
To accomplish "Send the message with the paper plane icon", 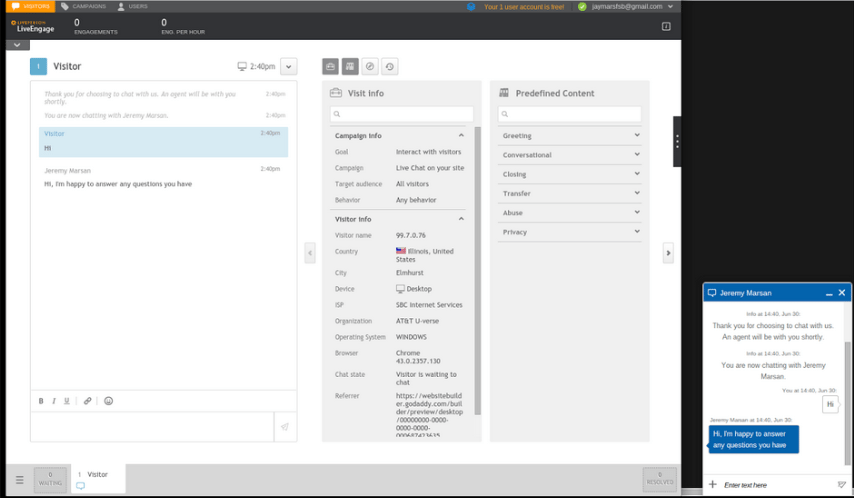I will point(285,427).
